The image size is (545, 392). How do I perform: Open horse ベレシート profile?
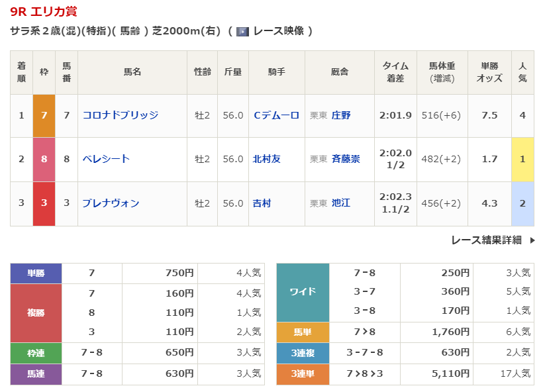[x=106, y=159]
